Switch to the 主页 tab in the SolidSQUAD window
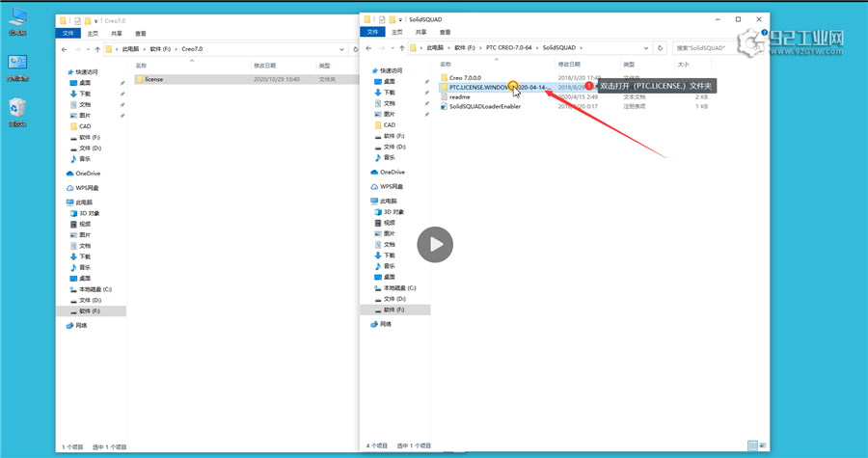This screenshot has width=868, height=458. pyautogui.click(x=397, y=32)
